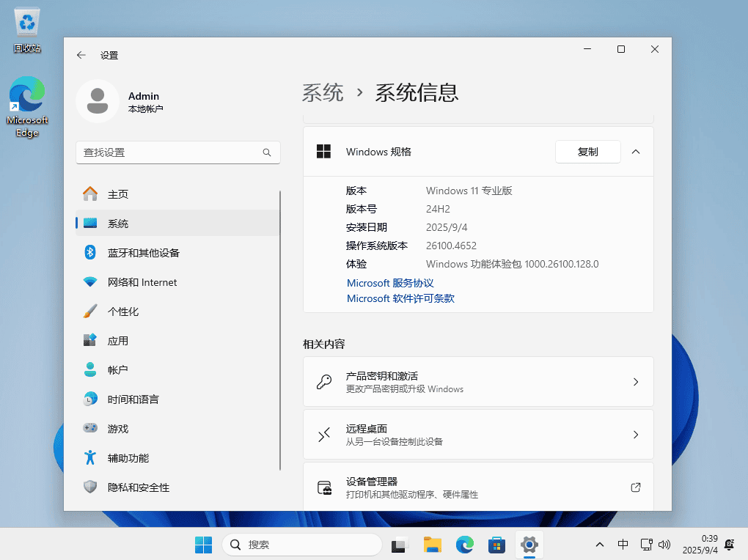Open notifications bell in the system tray
This screenshot has height=560, width=748.
click(x=730, y=545)
